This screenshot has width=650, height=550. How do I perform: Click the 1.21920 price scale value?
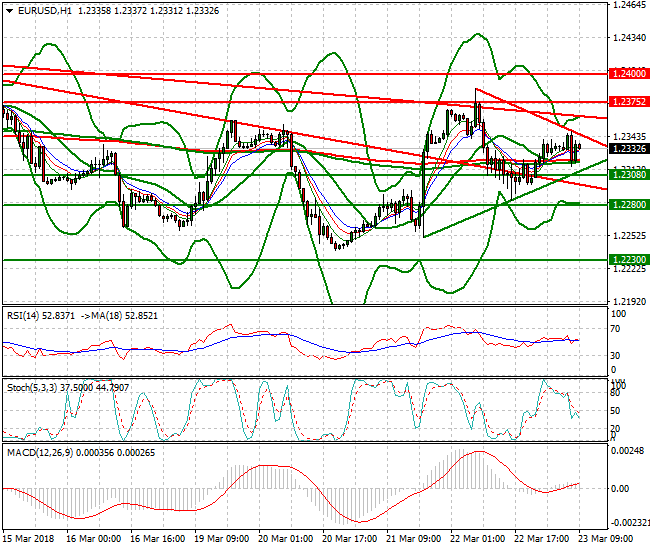coord(630,302)
